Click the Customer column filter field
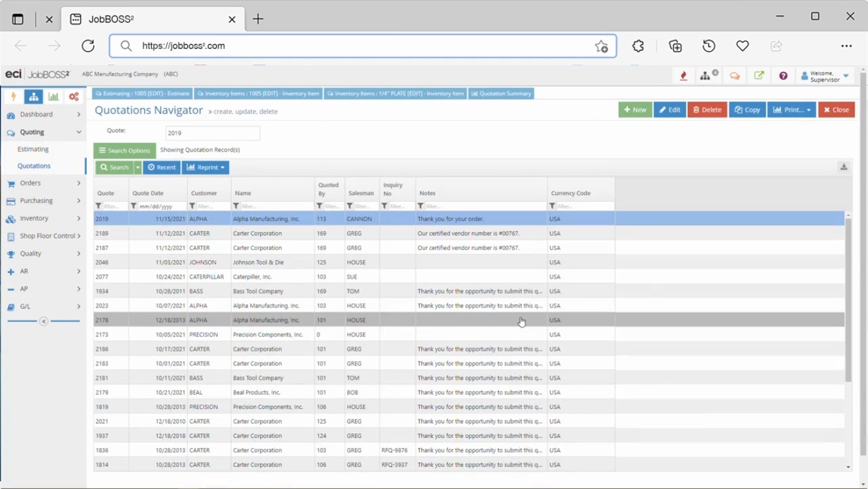Screen dimensions: 868x489 point(213,206)
